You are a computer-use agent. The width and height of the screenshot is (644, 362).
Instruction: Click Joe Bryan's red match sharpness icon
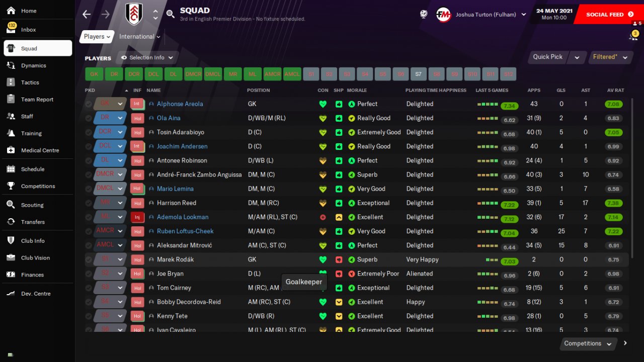pos(339,274)
